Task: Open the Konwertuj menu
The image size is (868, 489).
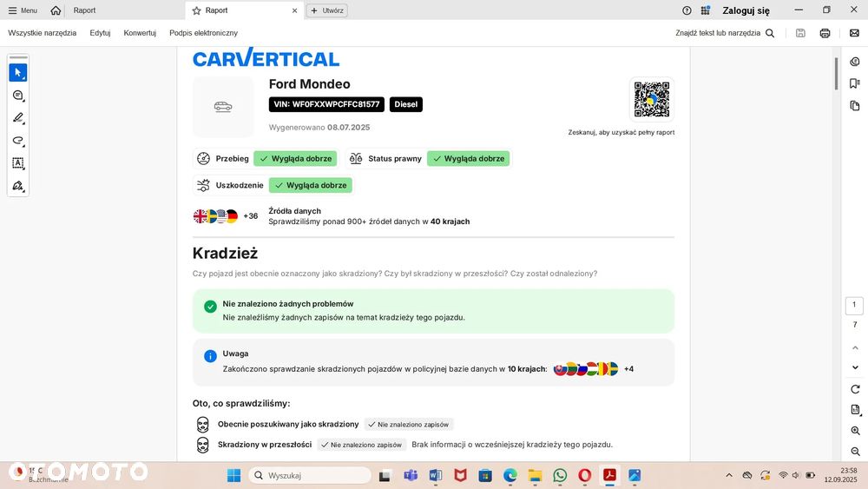Action: pyautogui.click(x=140, y=33)
